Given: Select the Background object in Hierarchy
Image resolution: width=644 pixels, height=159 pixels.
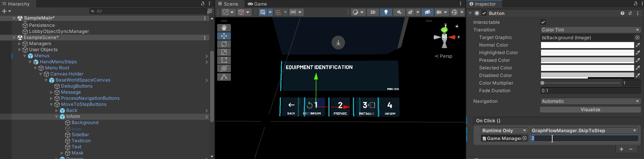Looking at the screenshot, I should click(85, 123).
